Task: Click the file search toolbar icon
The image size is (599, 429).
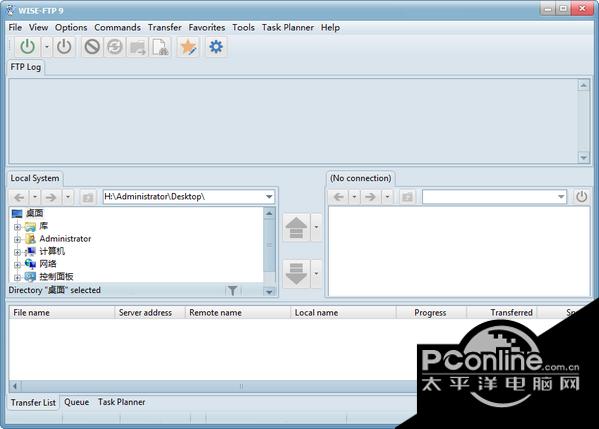Action: (160, 47)
